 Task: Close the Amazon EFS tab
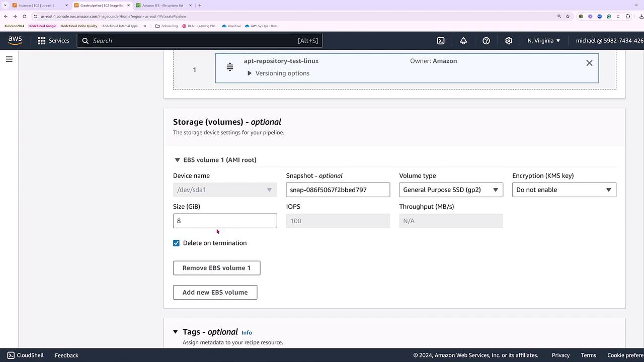click(x=190, y=6)
